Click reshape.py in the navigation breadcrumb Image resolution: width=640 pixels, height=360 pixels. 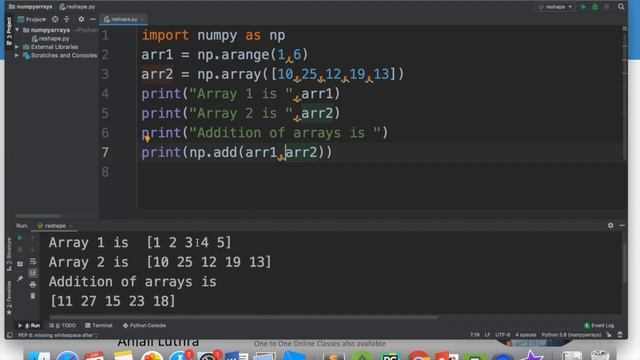77,7
